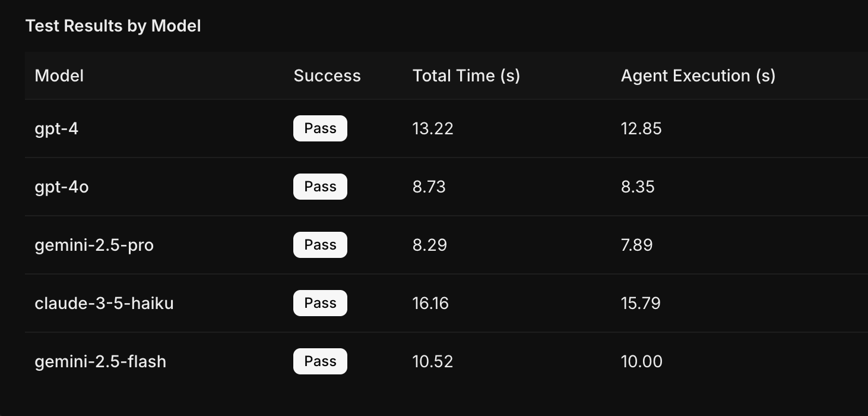
Task: Click the gemini-2.5-pro model name
Action: (94, 245)
